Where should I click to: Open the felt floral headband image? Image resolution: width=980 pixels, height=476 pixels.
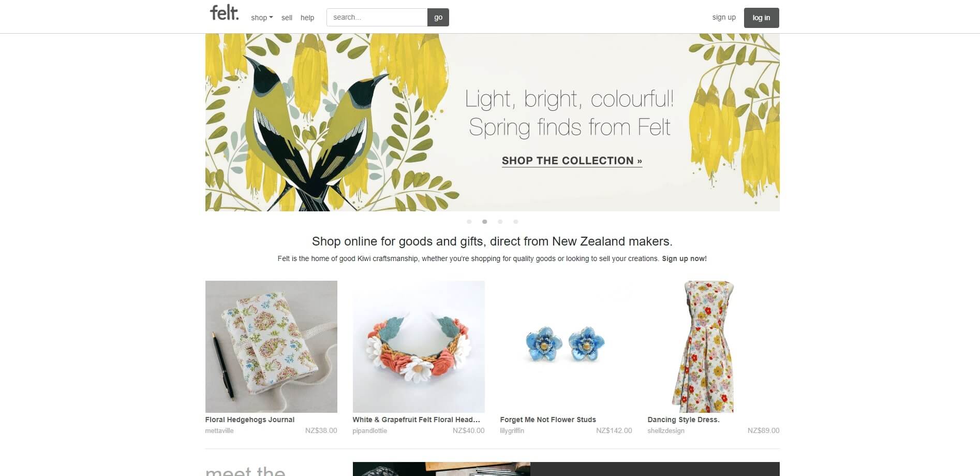click(419, 347)
